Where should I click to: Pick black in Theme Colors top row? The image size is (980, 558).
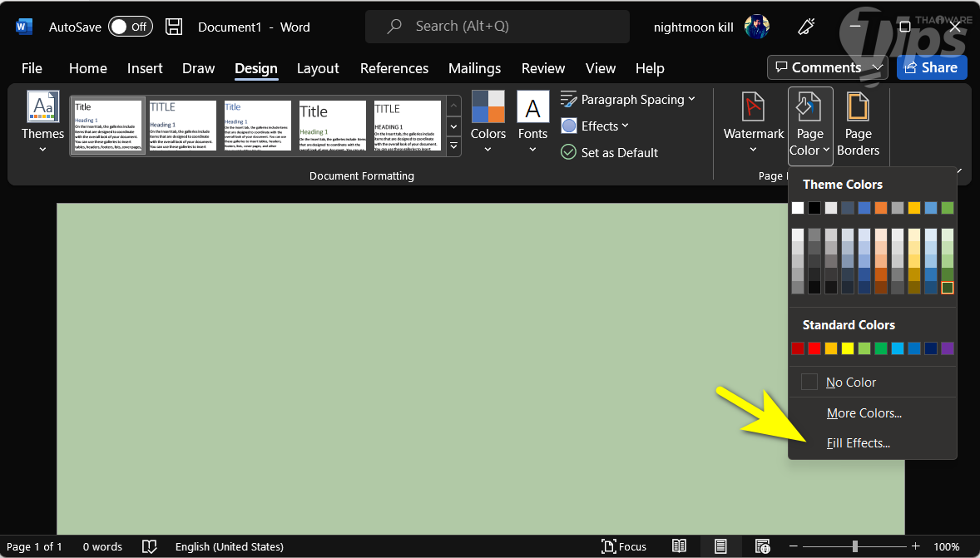click(x=814, y=208)
